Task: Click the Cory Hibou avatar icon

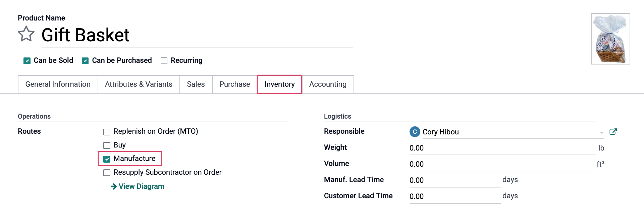Action: (415, 132)
